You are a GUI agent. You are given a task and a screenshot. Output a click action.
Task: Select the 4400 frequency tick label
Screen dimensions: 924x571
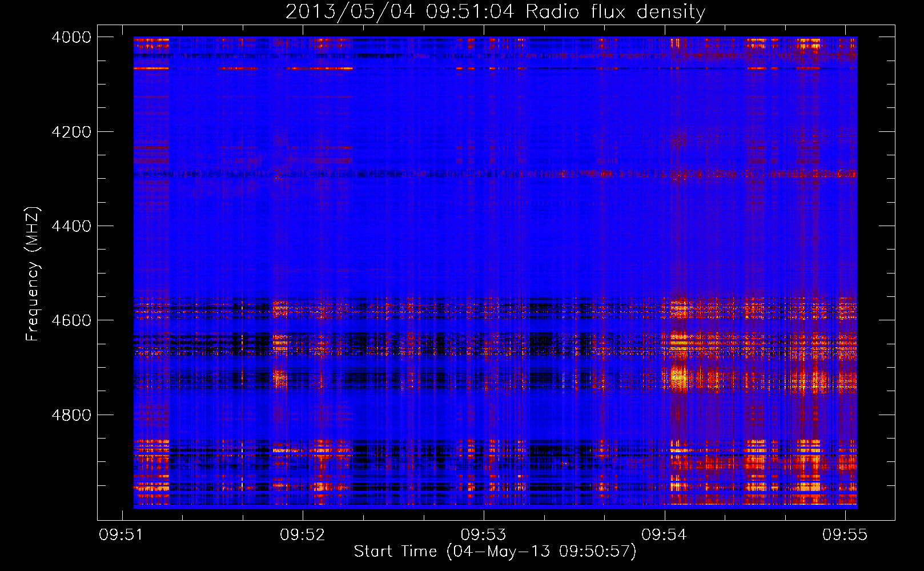(71, 226)
